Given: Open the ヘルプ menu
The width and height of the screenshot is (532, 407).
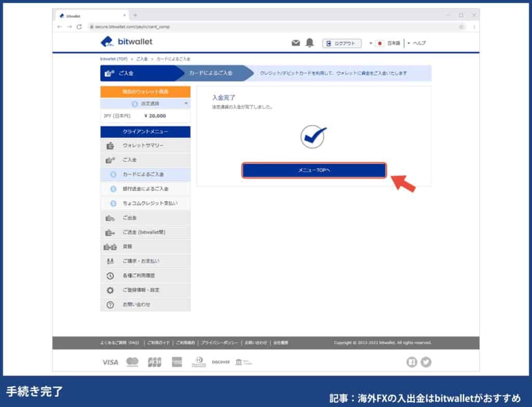Looking at the screenshot, I should [x=418, y=44].
